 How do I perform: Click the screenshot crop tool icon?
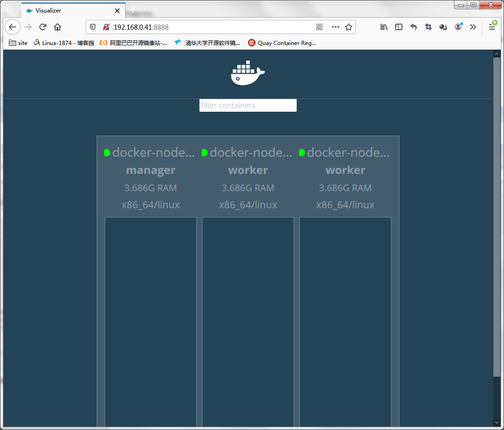click(428, 27)
